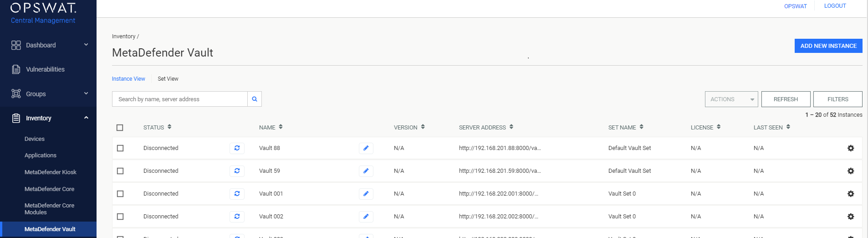
Task: Edit name of Vault 002
Action: click(x=366, y=217)
